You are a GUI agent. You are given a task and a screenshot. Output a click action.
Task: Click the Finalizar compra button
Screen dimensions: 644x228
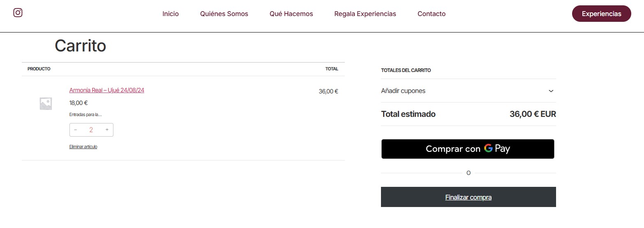click(x=468, y=197)
